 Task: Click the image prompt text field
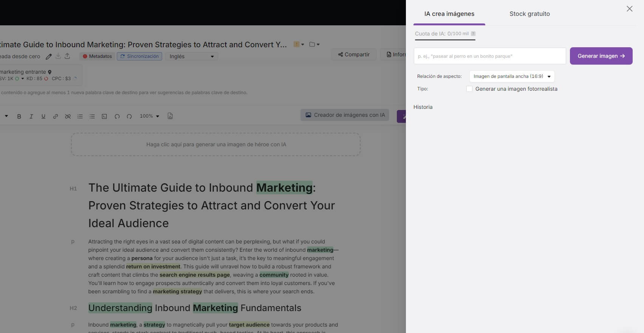(x=489, y=56)
